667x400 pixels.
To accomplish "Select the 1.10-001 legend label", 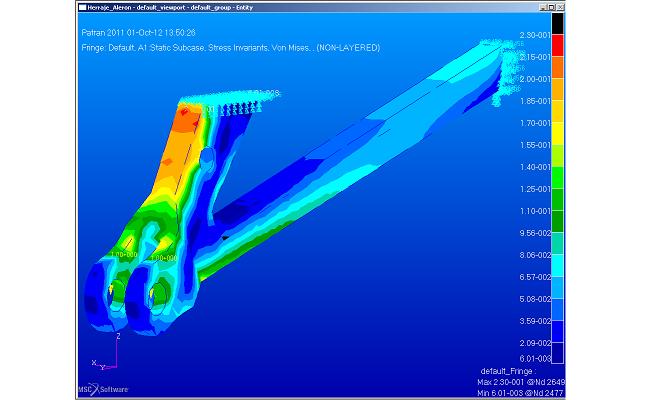I will [534, 210].
